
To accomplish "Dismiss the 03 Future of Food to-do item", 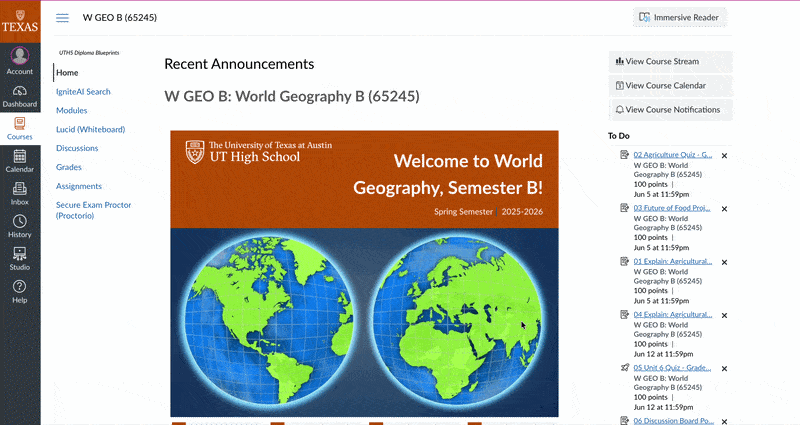I will 724,209.
